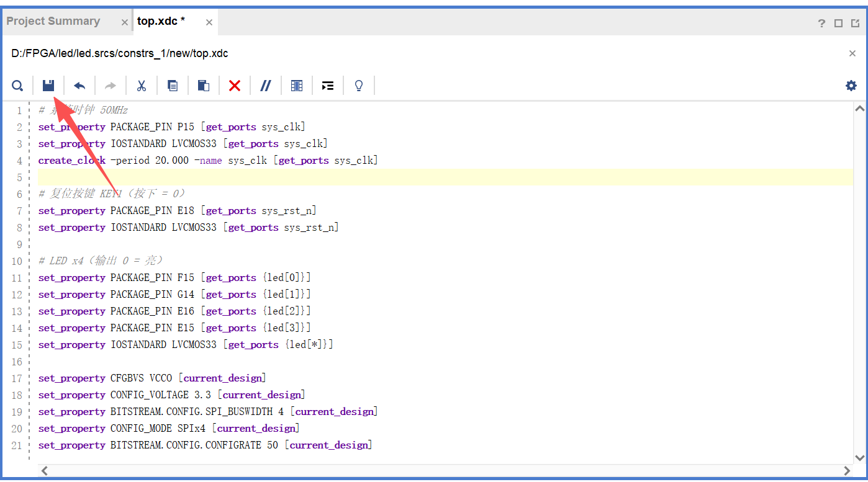Select the top.xdc tab
This screenshot has width=868, height=482.
tap(161, 22)
